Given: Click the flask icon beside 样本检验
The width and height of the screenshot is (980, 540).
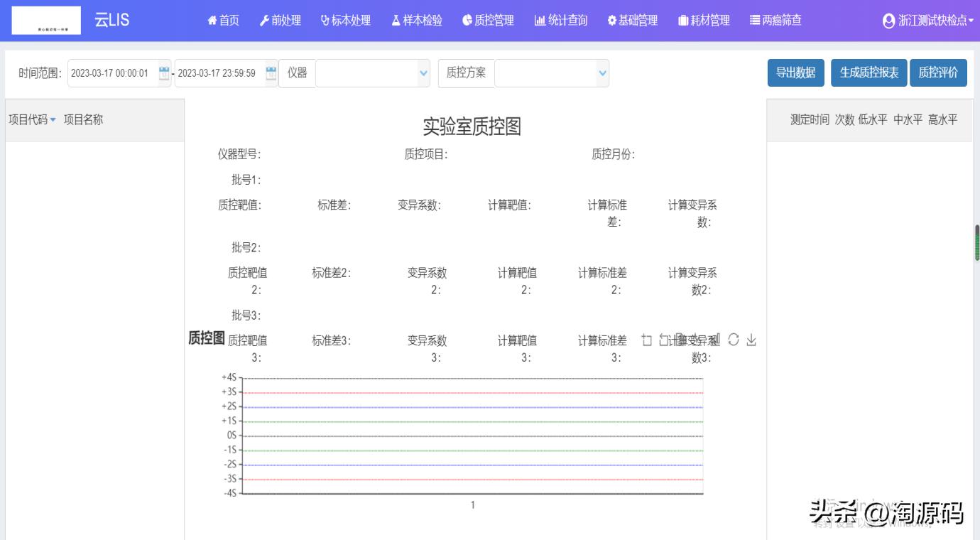Looking at the screenshot, I should (395, 21).
